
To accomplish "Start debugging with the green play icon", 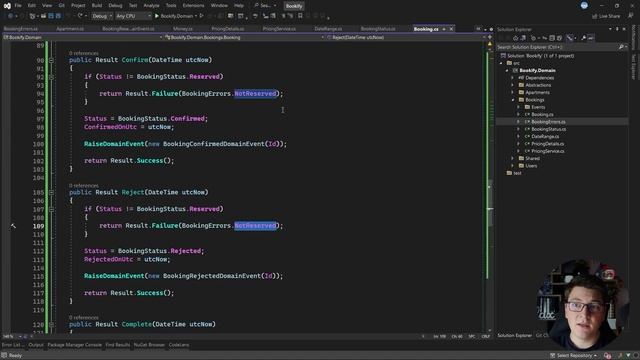I will pos(156,16).
